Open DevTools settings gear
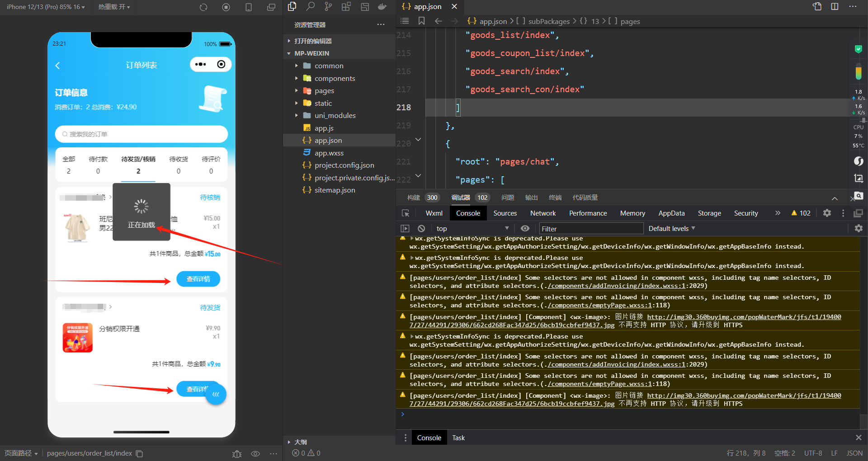The height and width of the screenshot is (461, 868). (827, 213)
